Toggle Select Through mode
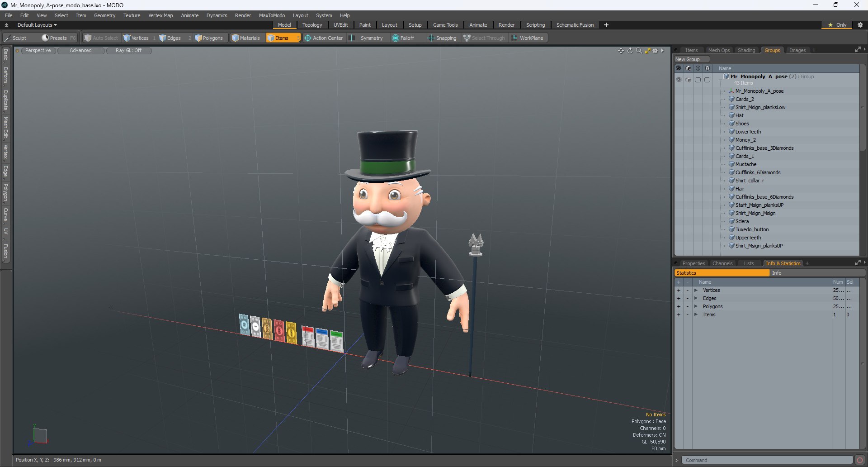868x467 pixels. tap(484, 38)
